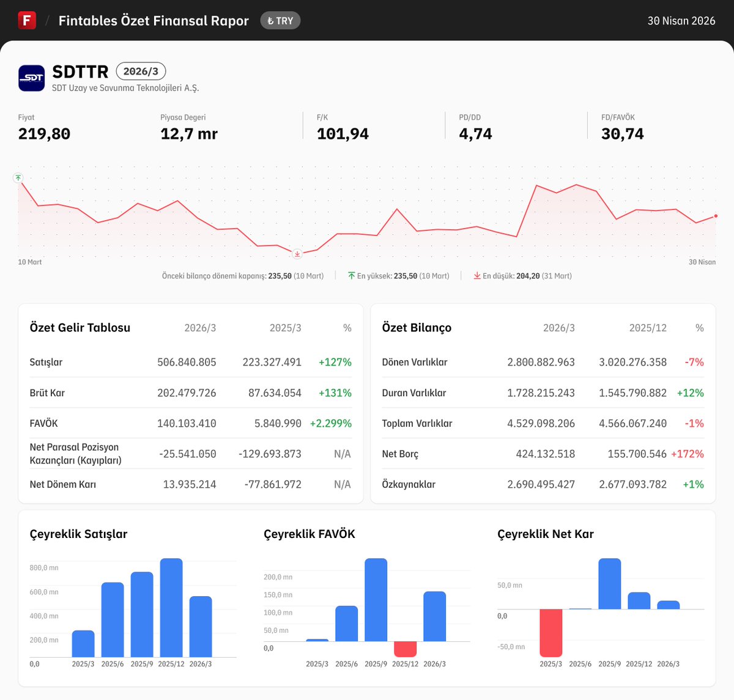This screenshot has width=734, height=700.
Task: Click the Çeyreklik Net Kar chart title
Action: pos(546,534)
